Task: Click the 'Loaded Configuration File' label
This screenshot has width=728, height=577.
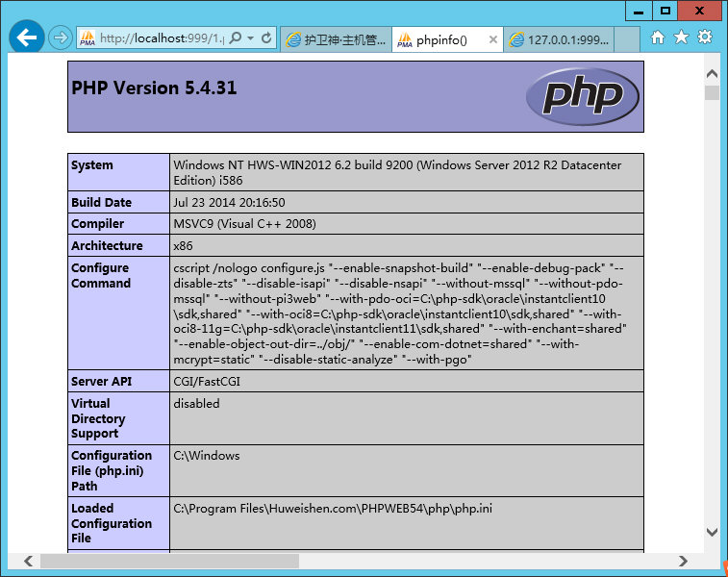Action: click(x=112, y=523)
